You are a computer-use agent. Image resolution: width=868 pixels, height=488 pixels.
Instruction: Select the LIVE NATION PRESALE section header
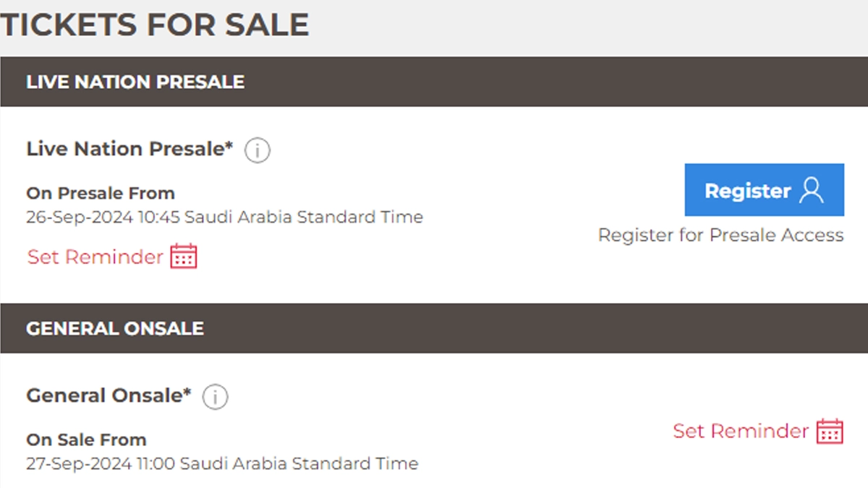135,82
